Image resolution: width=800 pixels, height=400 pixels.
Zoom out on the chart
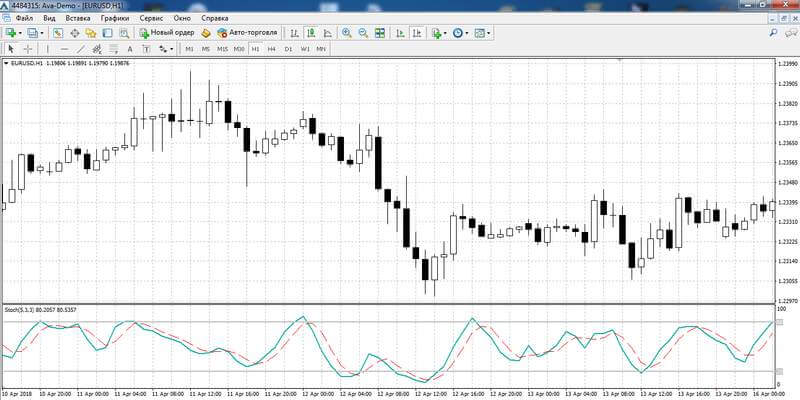coord(363,33)
